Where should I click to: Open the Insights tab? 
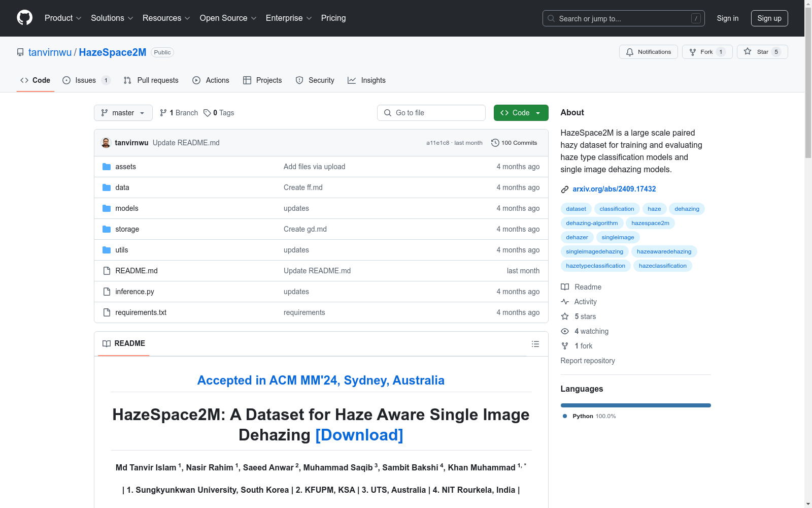pyautogui.click(x=366, y=80)
